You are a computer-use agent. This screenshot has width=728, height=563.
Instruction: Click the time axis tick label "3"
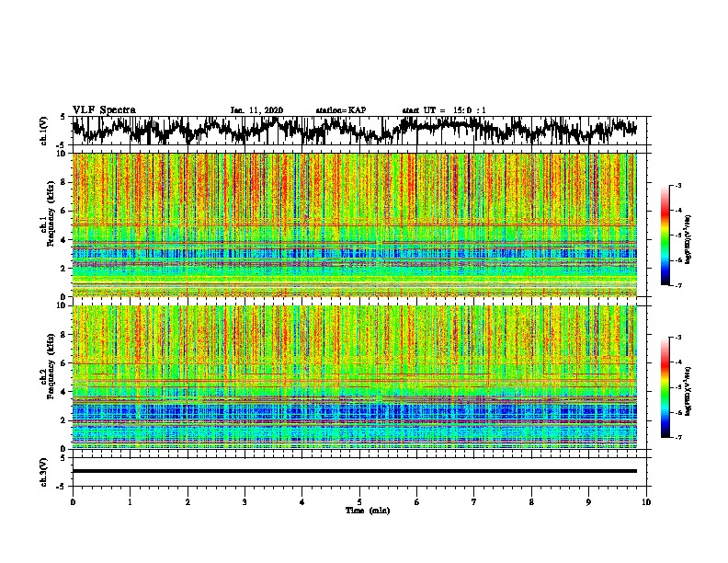tap(245, 502)
